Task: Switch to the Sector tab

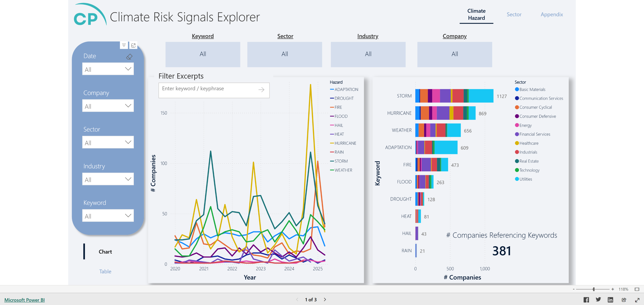Action: click(514, 15)
